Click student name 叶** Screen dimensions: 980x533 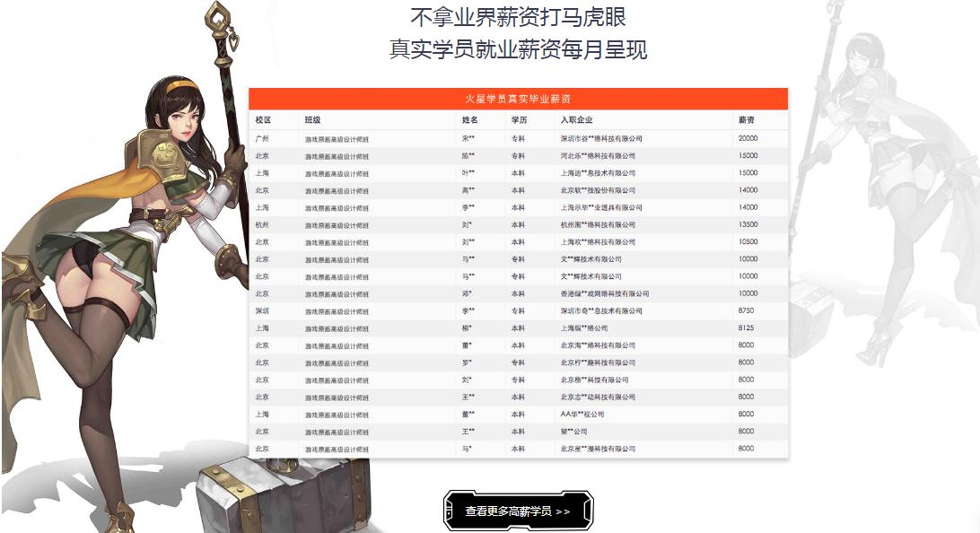(468, 173)
